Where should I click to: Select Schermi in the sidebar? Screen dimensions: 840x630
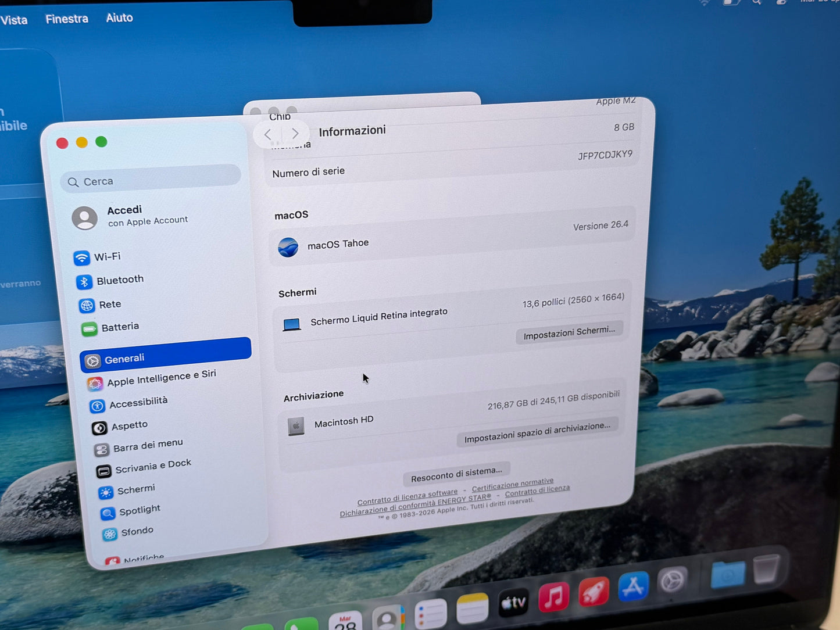click(127, 491)
